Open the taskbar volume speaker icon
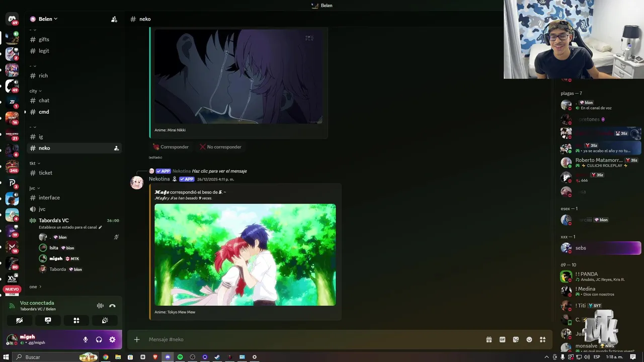Screen dimensions: 644x362 pyautogui.click(x=587, y=357)
